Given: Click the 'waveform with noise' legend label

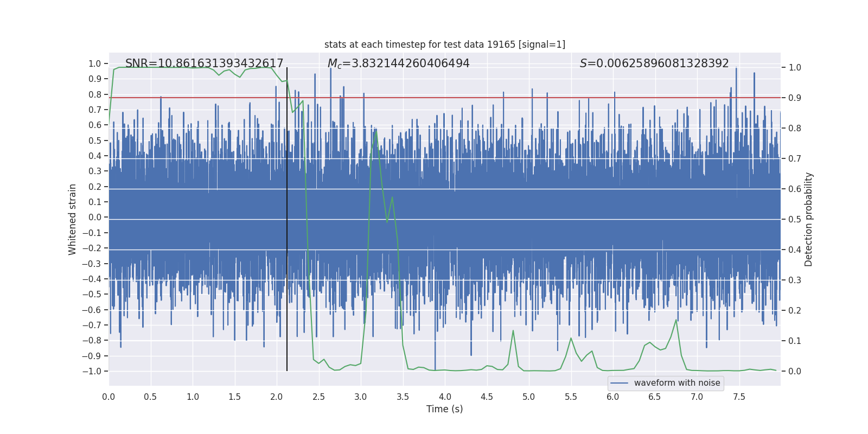Looking at the screenshot, I should (677, 383).
